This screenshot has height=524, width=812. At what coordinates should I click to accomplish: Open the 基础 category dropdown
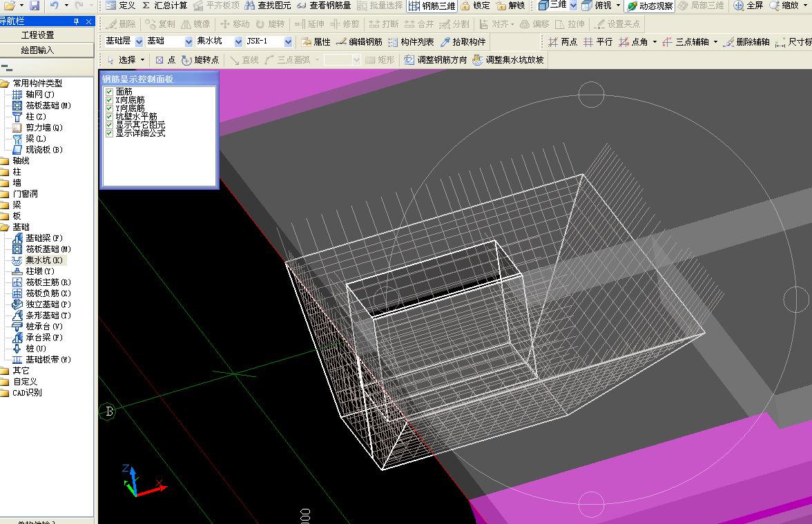pyautogui.click(x=188, y=41)
